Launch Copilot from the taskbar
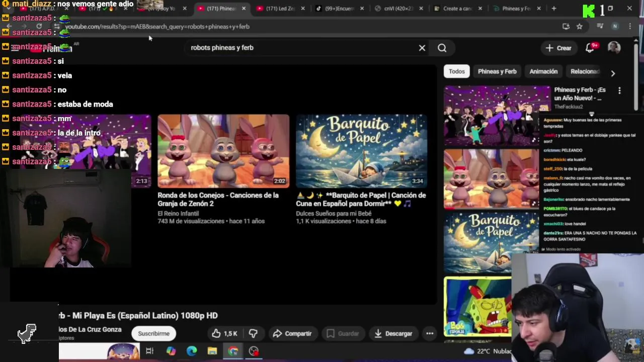The height and width of the screenshot is (362, 644). click(171, 351)
